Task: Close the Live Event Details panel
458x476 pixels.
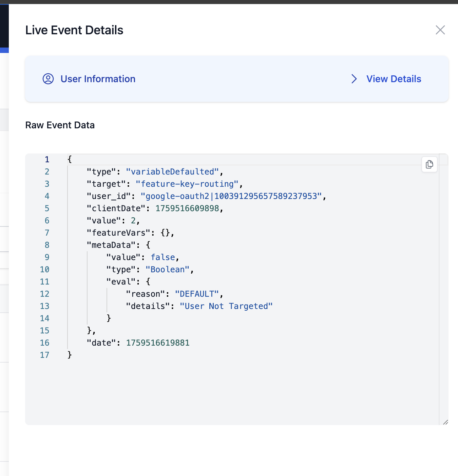Action: tap(440, 30)
